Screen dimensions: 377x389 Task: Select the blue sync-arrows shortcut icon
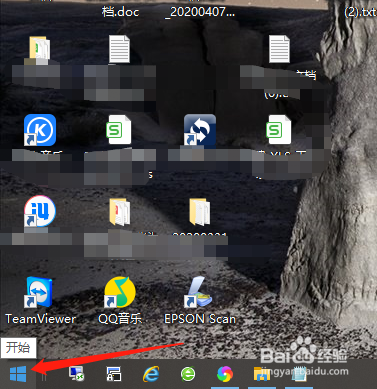(x=200, y=130)
